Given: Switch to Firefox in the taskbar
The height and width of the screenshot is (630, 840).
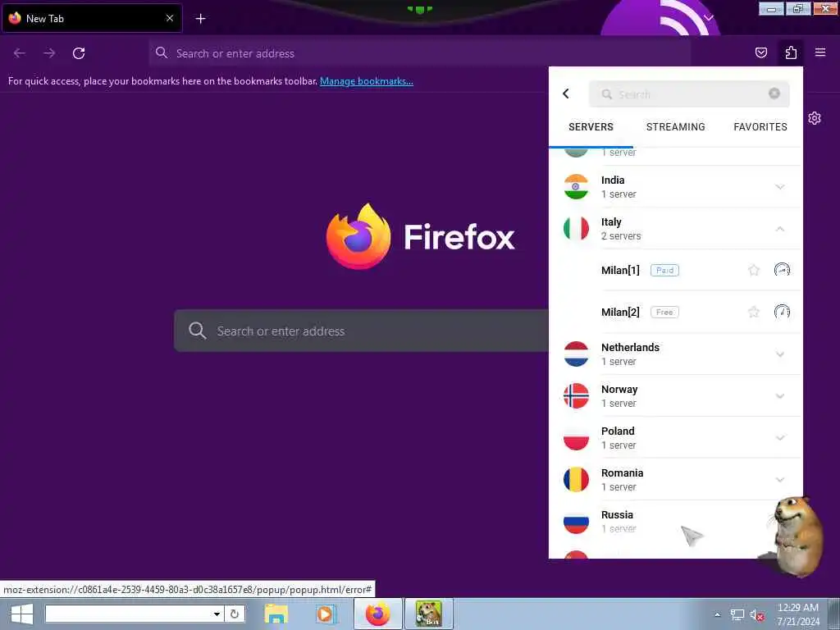Looking at the screenshot, I should click(378, 614).
